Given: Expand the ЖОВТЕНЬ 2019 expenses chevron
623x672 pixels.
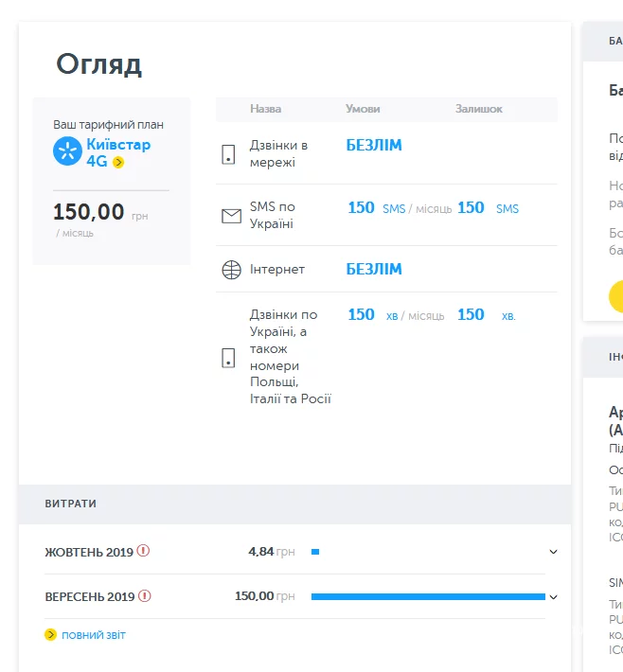Looking at the screenshot, I should (553, 552).
